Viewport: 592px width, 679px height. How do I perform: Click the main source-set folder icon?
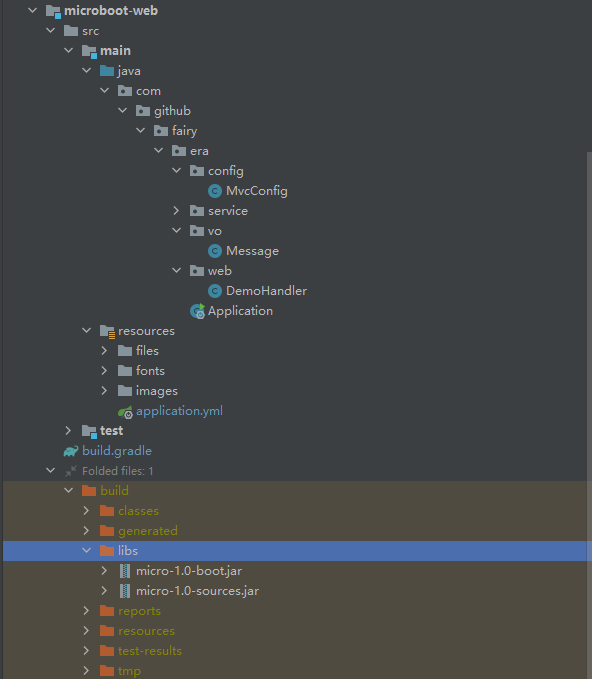coord(89,51)
